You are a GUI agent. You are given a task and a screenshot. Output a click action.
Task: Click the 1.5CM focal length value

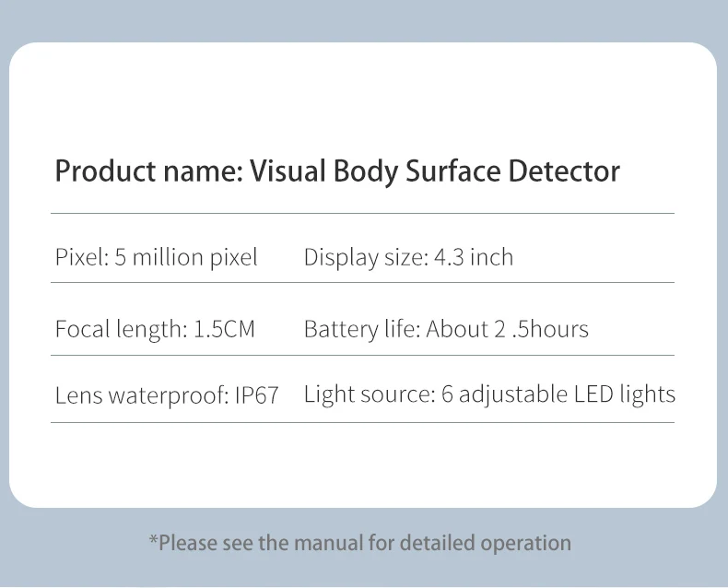(224, 329)
